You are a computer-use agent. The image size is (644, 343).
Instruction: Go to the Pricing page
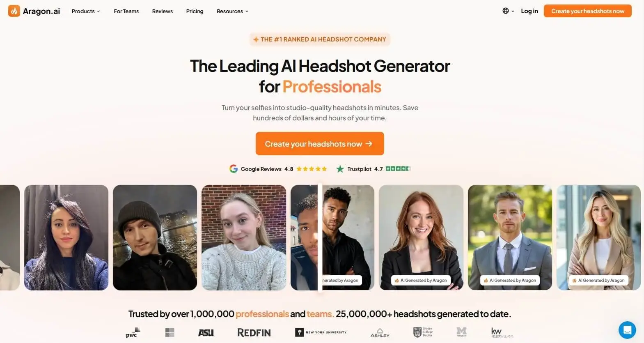(x=195, y=11)
